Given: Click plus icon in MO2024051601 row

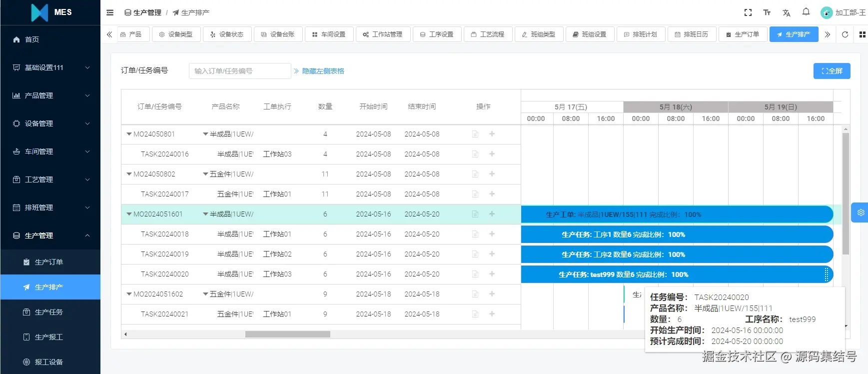Looking at the screenshot, I should pos(492,214).
